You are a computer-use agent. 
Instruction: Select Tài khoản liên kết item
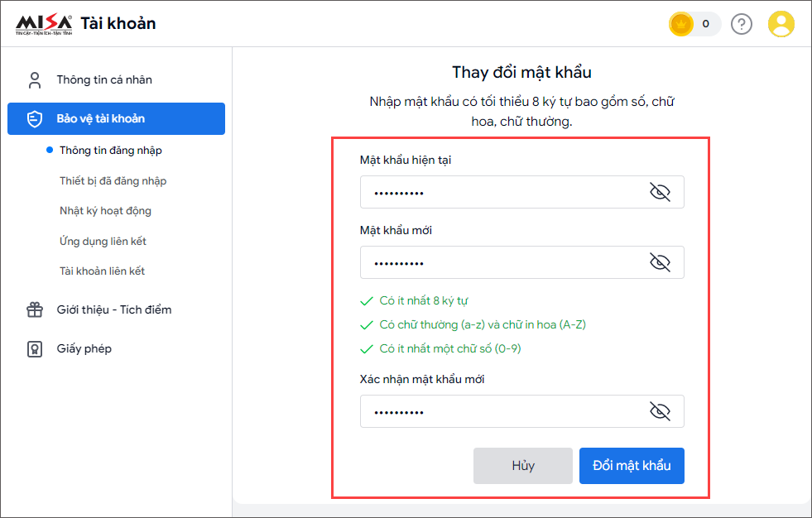[103, 271]
